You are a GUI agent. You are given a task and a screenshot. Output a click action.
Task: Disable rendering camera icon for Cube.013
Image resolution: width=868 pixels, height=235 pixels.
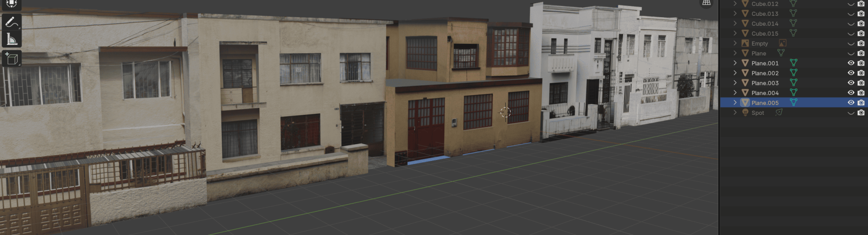[861, 14]
